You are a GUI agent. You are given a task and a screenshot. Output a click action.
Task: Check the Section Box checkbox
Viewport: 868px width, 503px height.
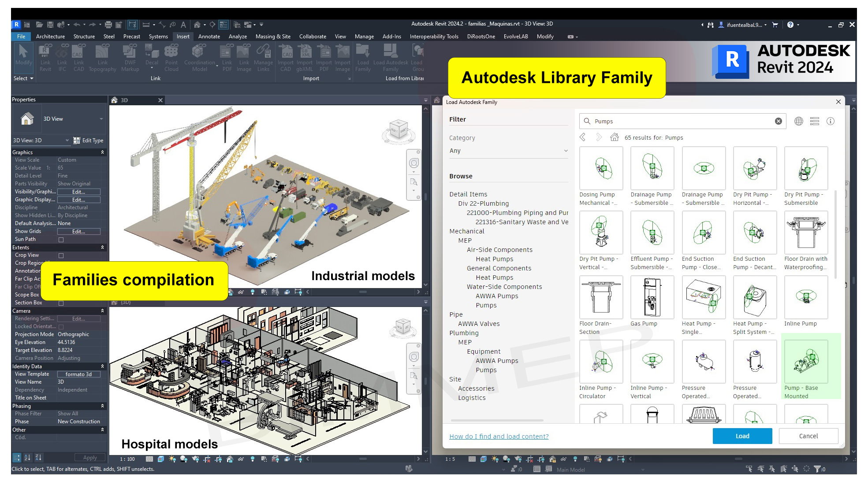[61, 303]
